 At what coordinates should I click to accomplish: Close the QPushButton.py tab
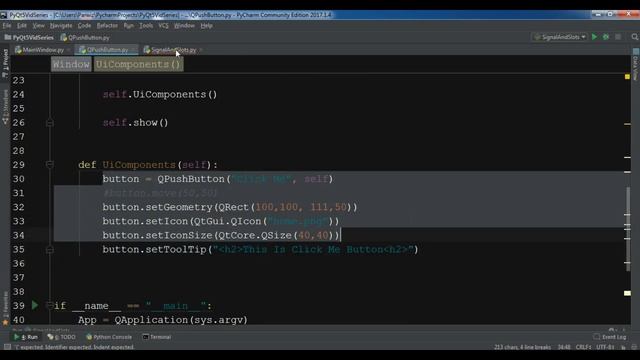tap(133, 50)
